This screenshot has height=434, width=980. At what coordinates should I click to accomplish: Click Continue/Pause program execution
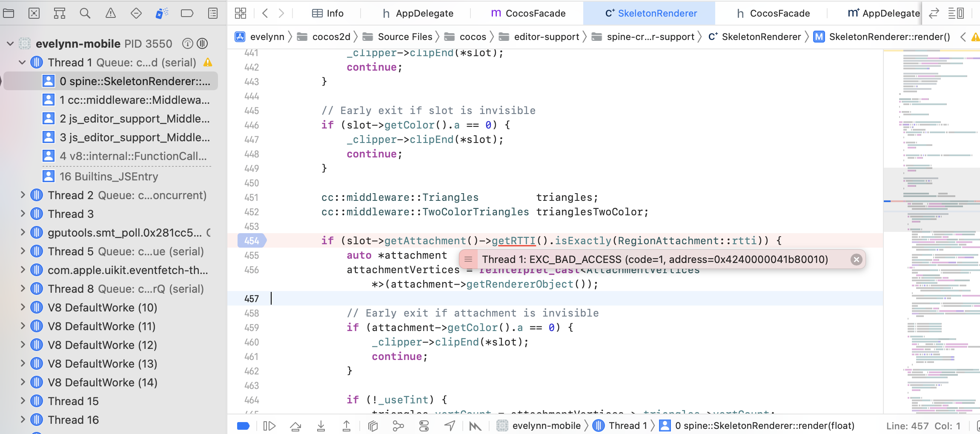(x=269, y=426)
